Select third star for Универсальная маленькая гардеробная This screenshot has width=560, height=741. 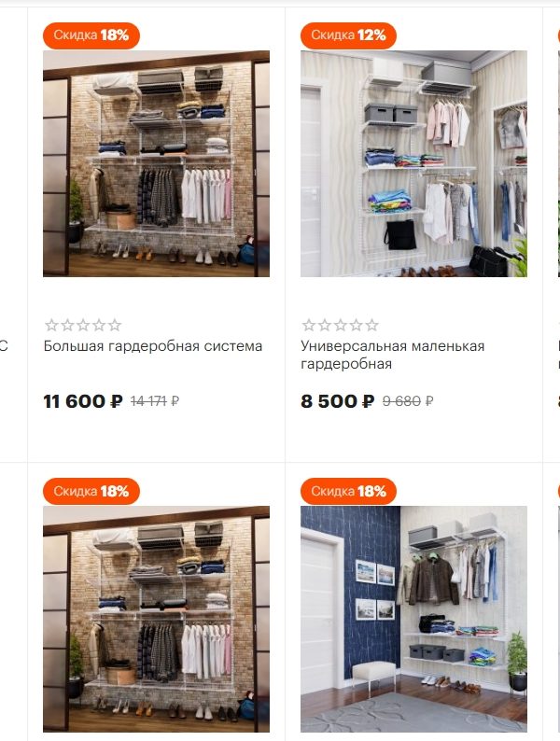(341, 325)
